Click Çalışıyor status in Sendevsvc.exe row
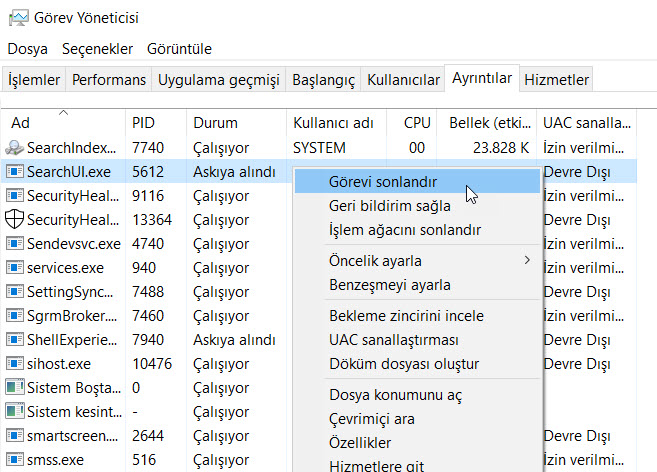The height and width of the screenshot is (472, 657). coord(221,244)
